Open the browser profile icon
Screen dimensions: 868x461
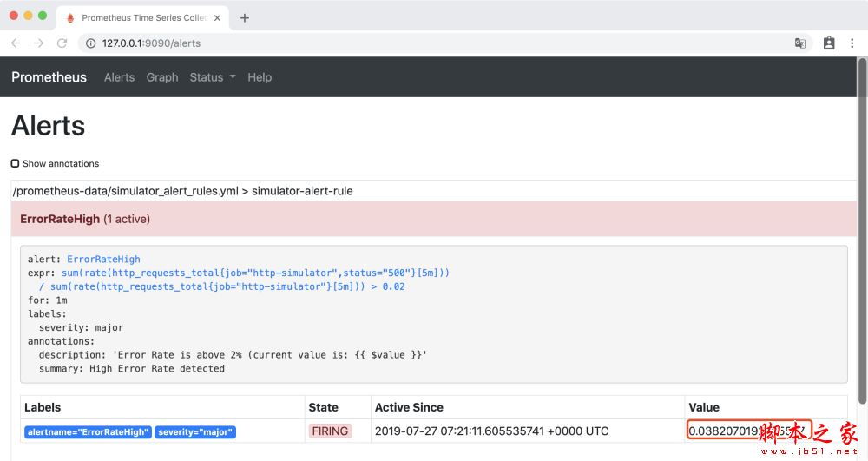[x=829, y=43]
